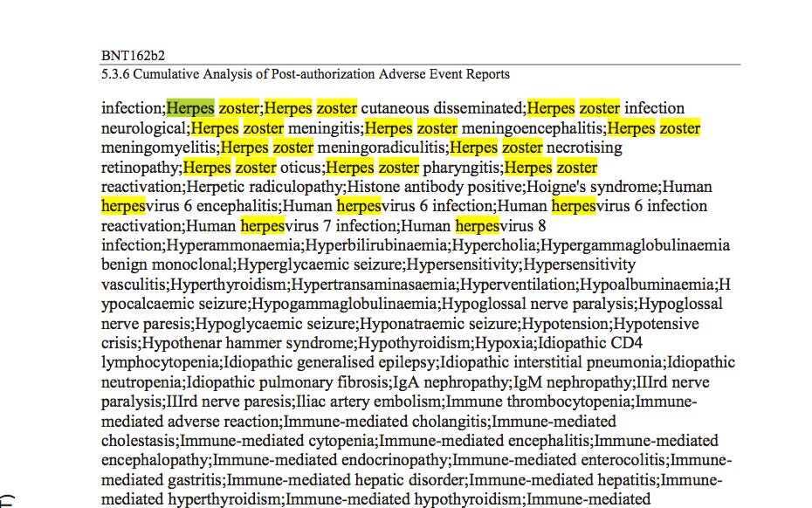This screenshot has width=812, height=508.
Task: Click the term 'Hypercholia'
Action: pos(494,245)
